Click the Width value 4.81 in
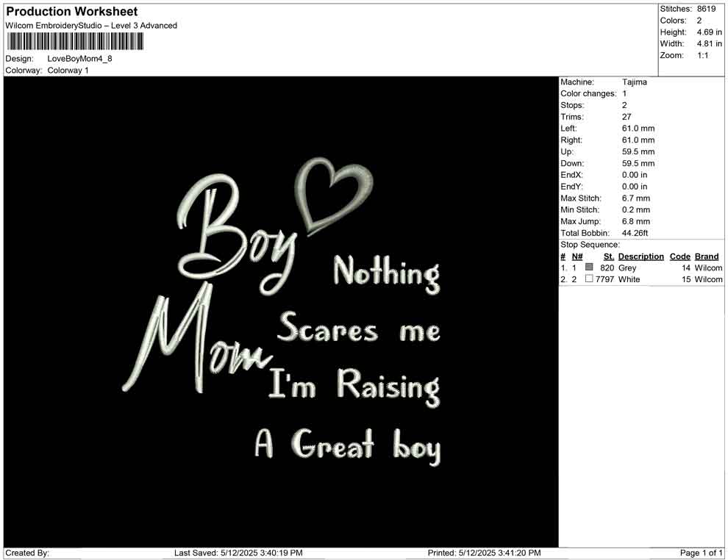 click(x=709, y=43)
